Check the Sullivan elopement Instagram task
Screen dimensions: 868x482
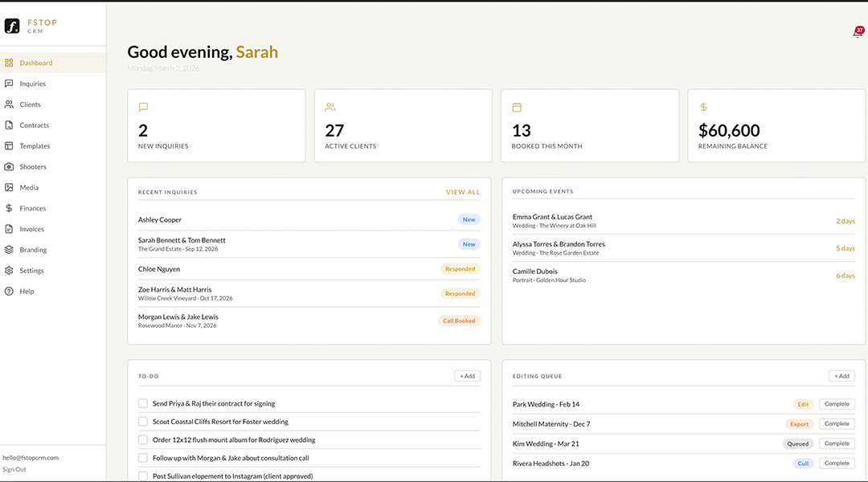click(x=143, y=476)
